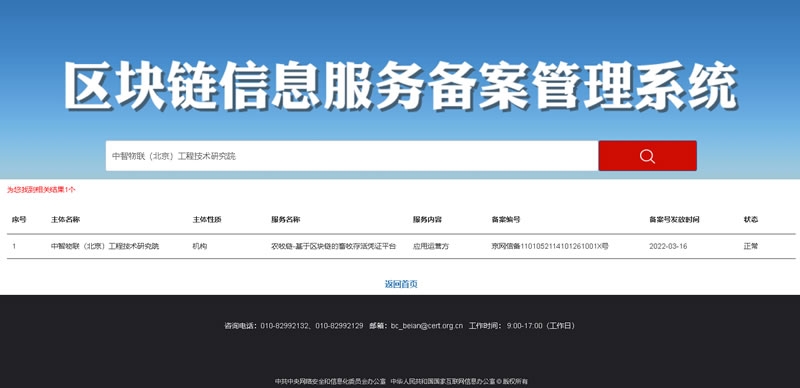Select the 服务内容 column header
800x388 pixels.
(427, 220)
